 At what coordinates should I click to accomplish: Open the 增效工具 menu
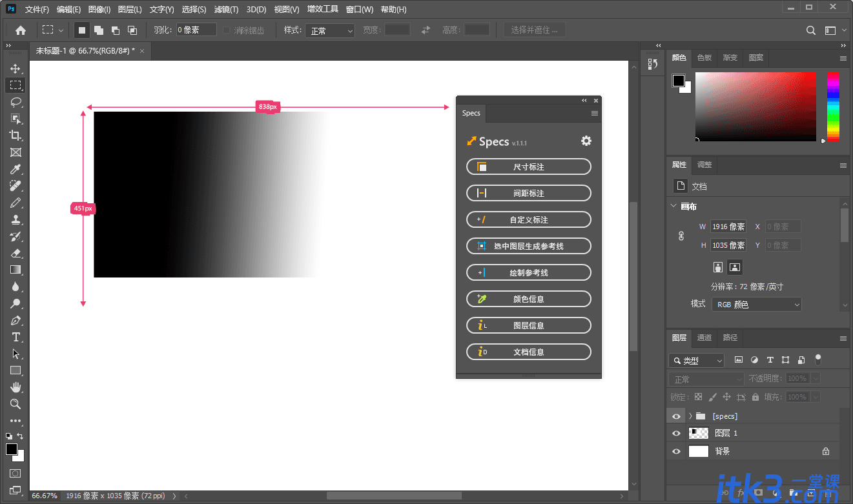click(323, 10)
